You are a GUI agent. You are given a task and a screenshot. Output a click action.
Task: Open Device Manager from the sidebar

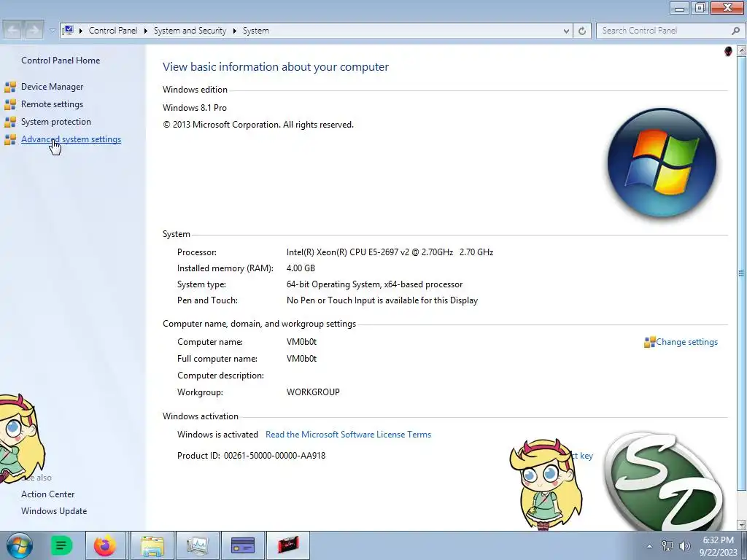tap(52, 87)
